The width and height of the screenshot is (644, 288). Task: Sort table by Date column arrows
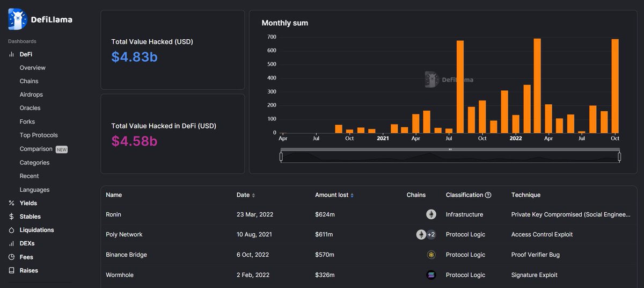[x=253, y=195]
